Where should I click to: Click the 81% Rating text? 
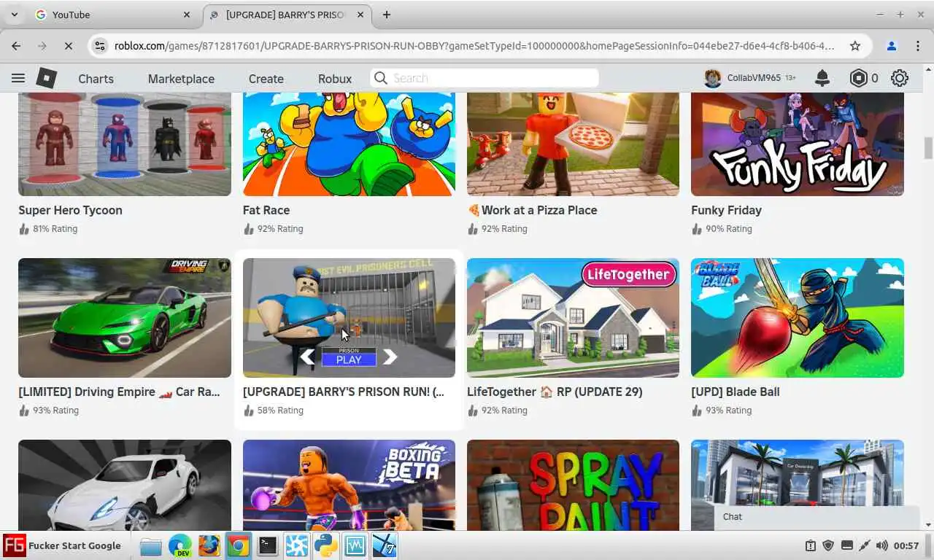(55, 229)
